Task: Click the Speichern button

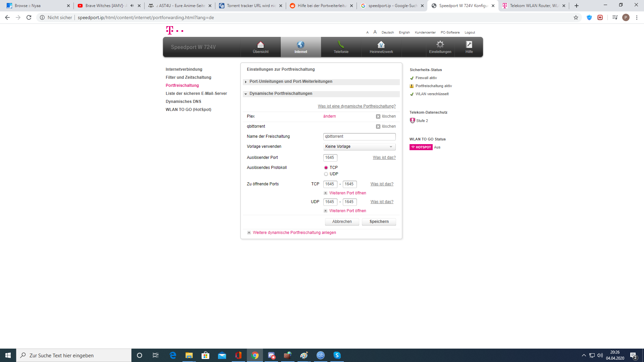Action: tap(379, 222)
